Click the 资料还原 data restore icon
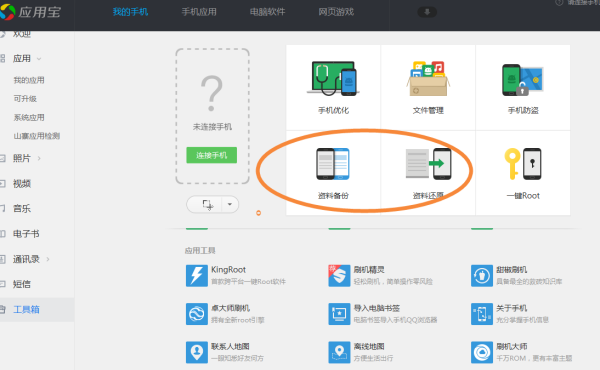The image size is (600, 370). 428,164
